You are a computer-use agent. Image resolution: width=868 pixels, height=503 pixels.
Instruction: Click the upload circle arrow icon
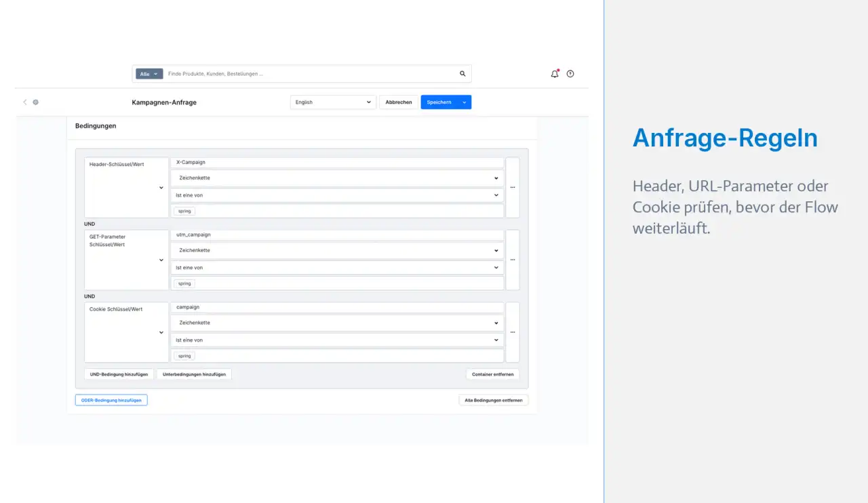tap(570, 74)
